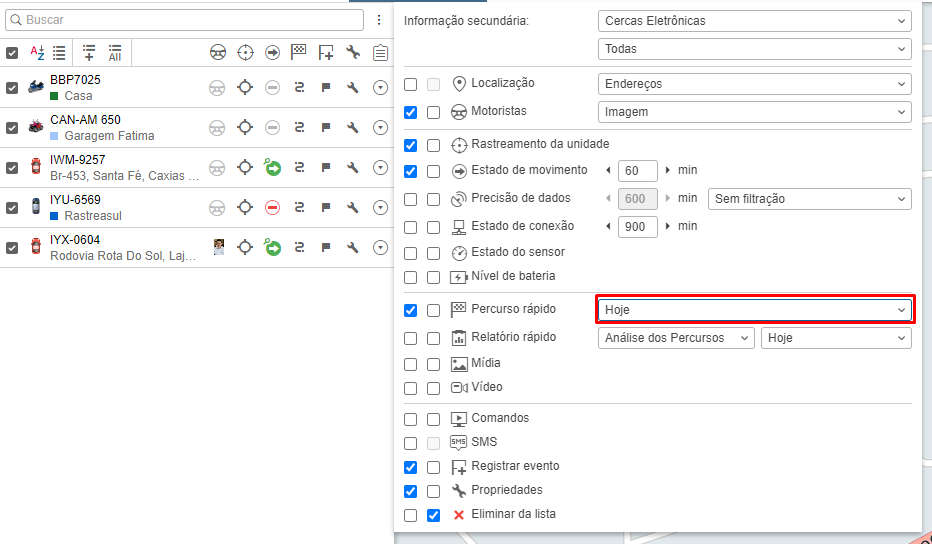Expand Percurso rápido 'Hoje' dropdown
The height and width of the screenshot is (544, 932).
coord(754,310)
